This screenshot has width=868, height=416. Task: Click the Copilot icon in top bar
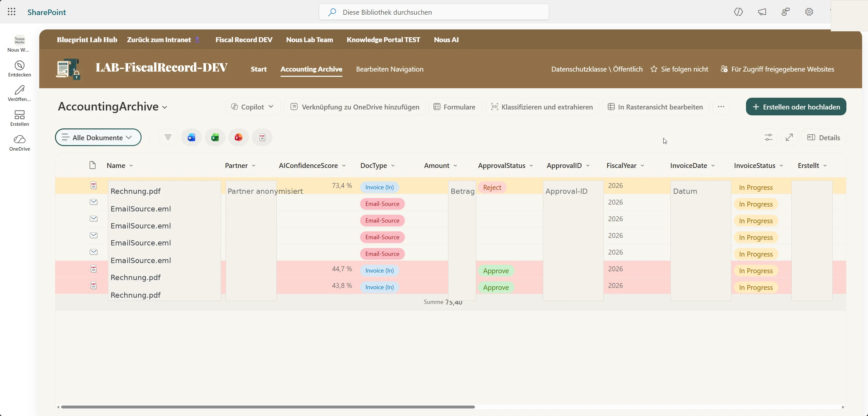click(738, 12)
